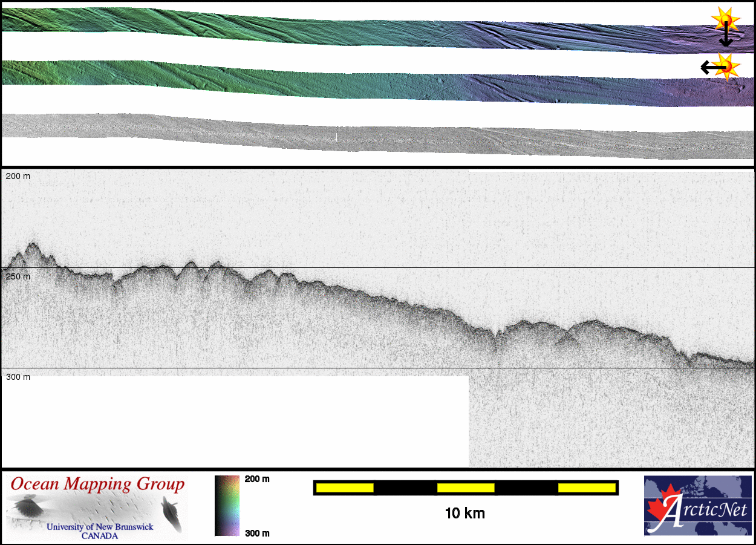756x545 pixels.
Task: Click the leftmost yellow scale bar segment
Action: coord(345,488)
